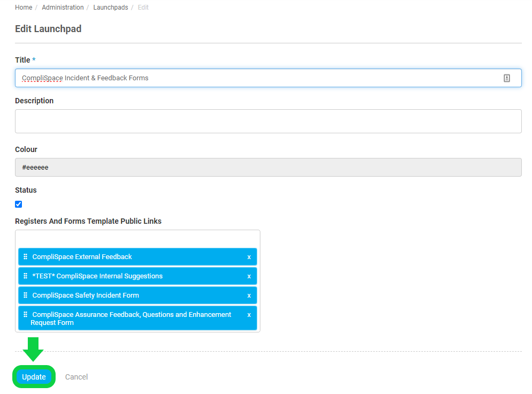Grab drag handle of CompliSpace External Feedback

(25, 256)
